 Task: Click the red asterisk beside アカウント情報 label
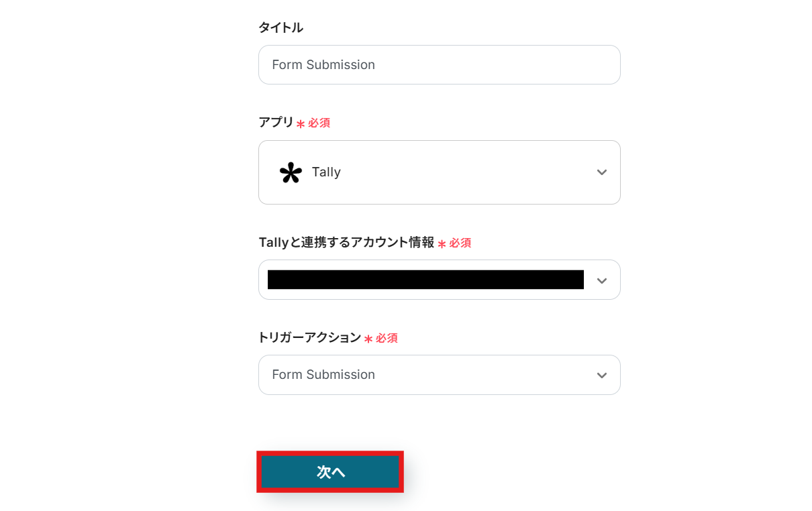tap(442, 244)
